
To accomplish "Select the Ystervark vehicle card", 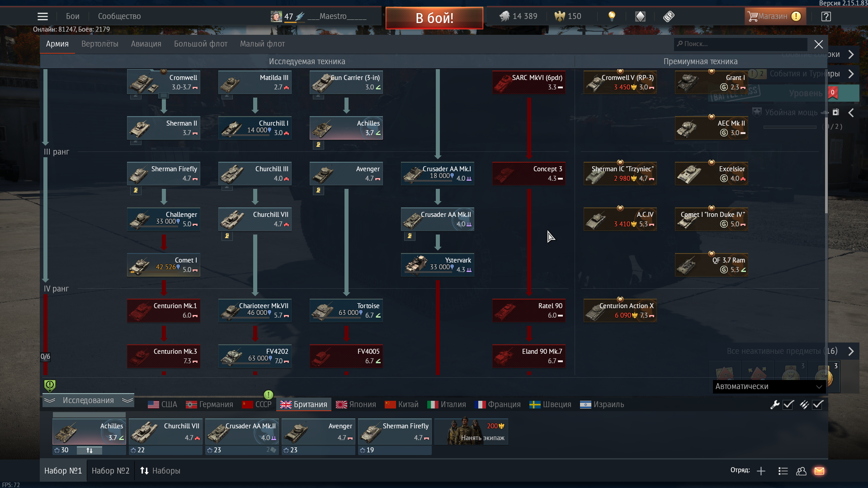I will pos(438,265).
